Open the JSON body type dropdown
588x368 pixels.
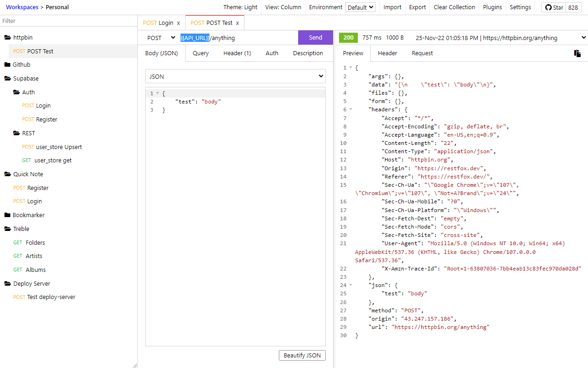pos(235,76)
